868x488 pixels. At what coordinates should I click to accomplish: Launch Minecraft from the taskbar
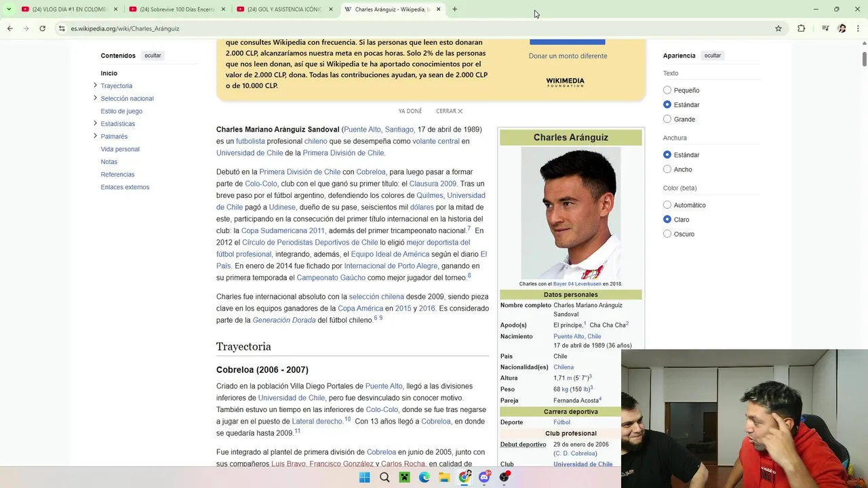[x=404, y=477]
